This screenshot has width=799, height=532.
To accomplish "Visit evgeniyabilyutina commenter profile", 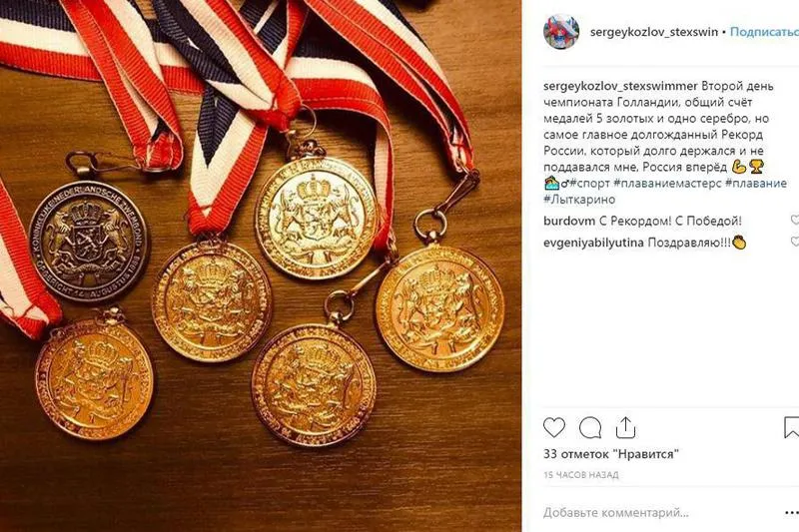I will coord(593,243).
